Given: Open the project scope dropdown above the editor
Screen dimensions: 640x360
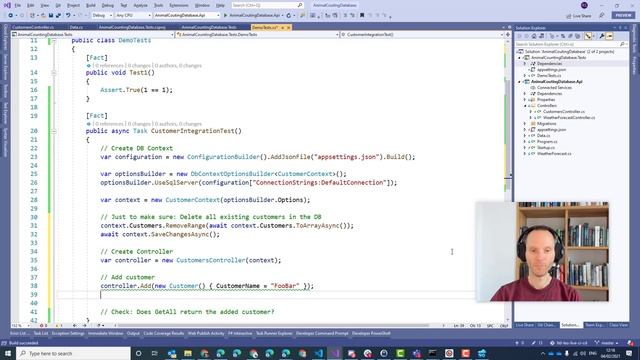Looking at the screenshot, I should [93, 35].
